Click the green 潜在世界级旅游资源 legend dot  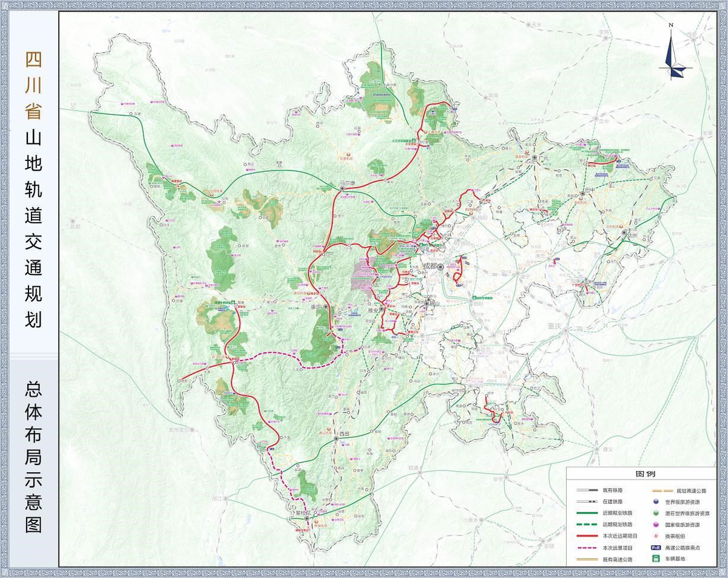(x=655, y=514)
